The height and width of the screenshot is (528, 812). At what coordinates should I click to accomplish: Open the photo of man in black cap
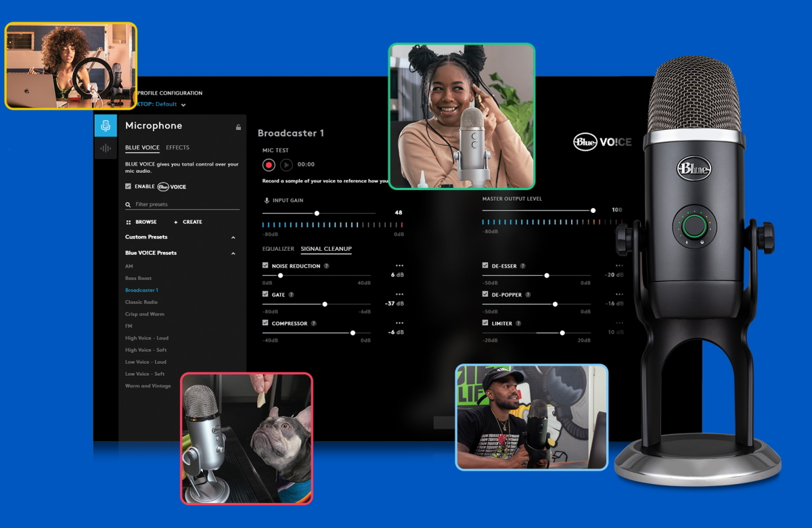531,417
